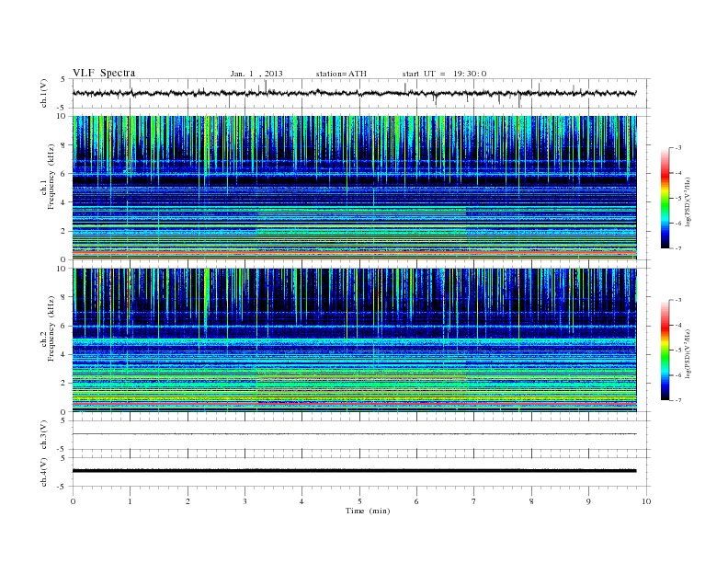
Task: Select the date text "Jan. 1, 2013"
Action: [256, 74]
